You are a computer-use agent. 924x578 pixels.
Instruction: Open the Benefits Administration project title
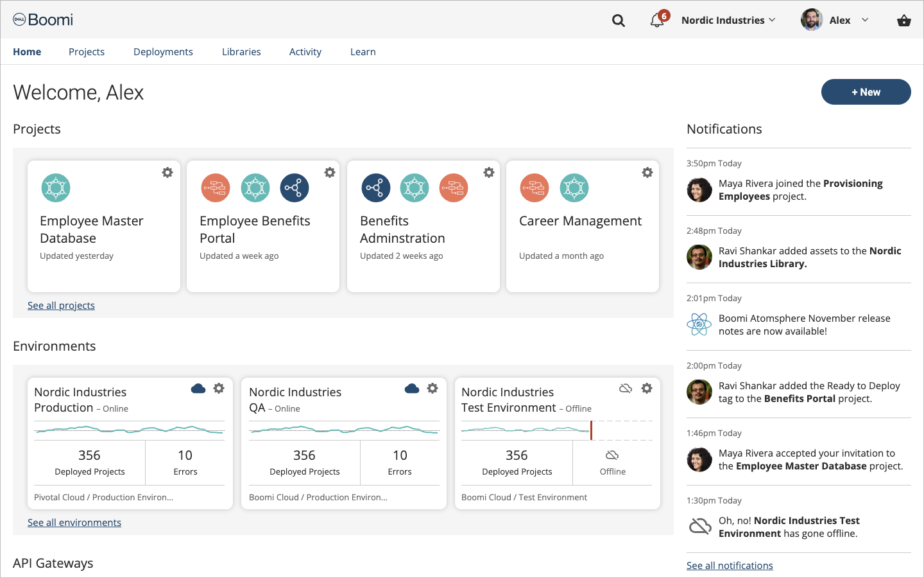coord(402,229)
